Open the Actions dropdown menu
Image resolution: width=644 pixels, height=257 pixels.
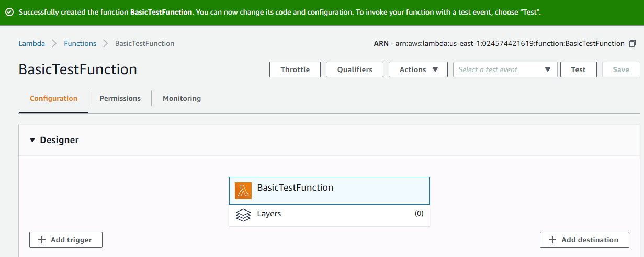point(418,69)
